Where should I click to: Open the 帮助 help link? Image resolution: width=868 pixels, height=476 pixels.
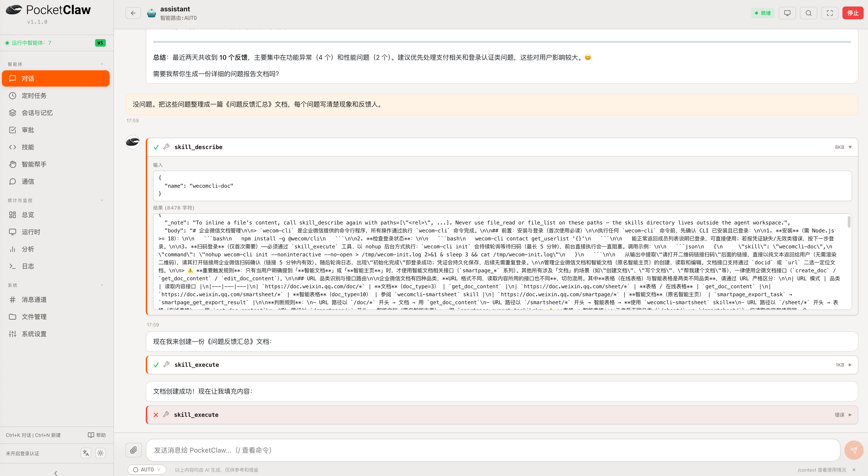click(x=97, y=435)
